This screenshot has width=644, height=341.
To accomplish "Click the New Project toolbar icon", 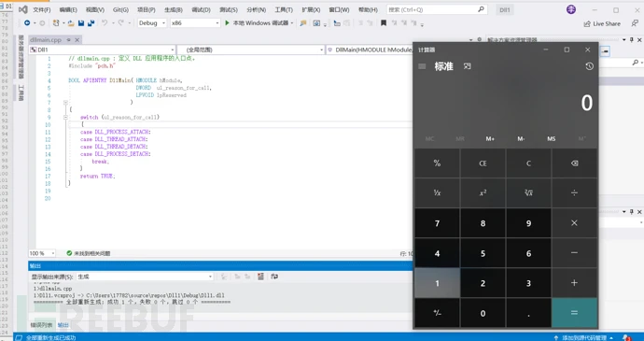I will pos(56,23).
